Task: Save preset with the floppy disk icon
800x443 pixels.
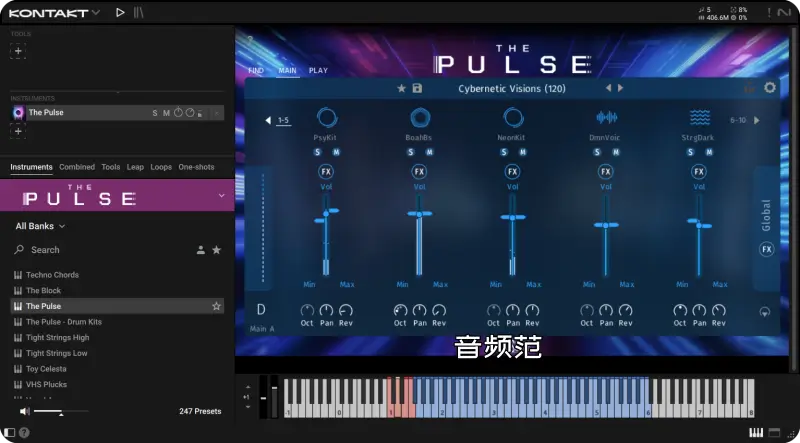Action: pos(417,89)
